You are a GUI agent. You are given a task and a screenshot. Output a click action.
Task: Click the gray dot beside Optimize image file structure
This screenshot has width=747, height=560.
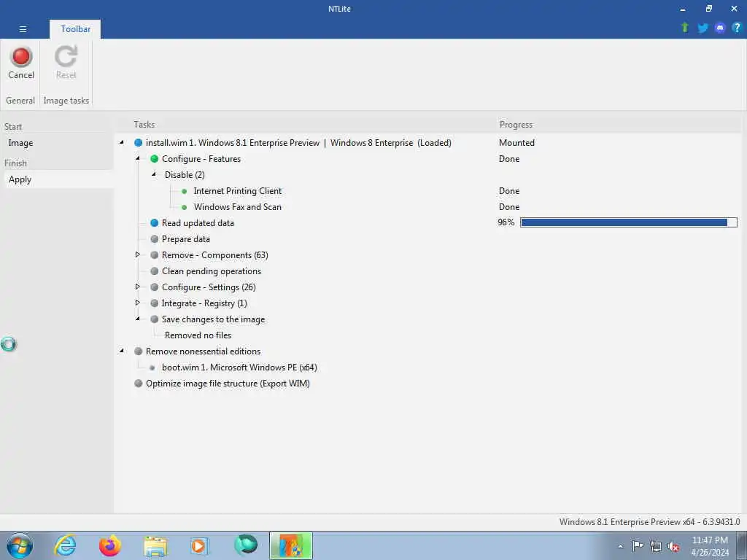click(138, 384)
